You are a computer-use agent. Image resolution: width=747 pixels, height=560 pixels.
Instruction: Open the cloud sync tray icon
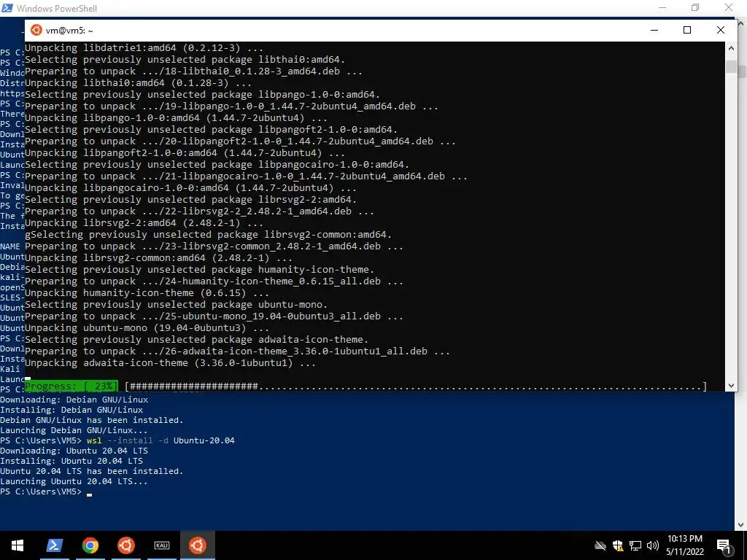(600, 545)
